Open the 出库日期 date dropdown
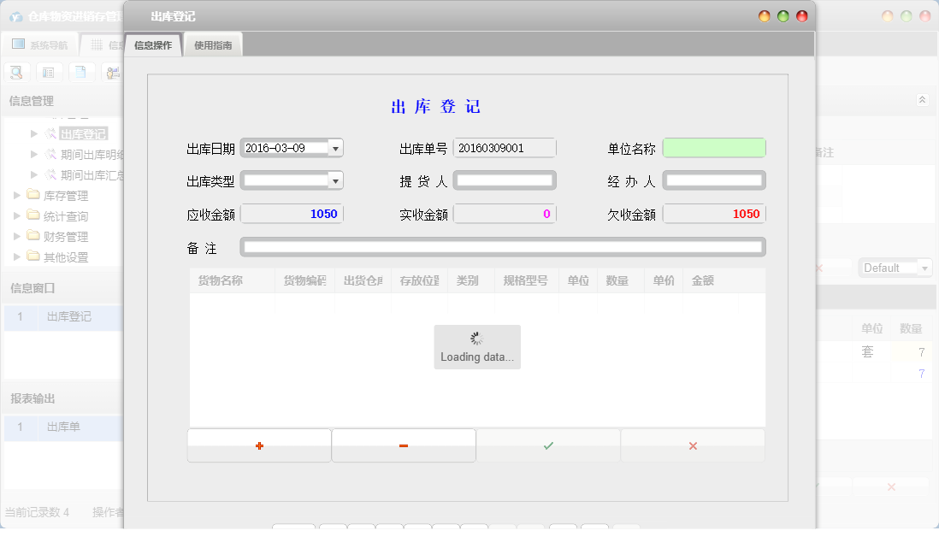This screenshot has width=939, height=560. tap(337, 147)
